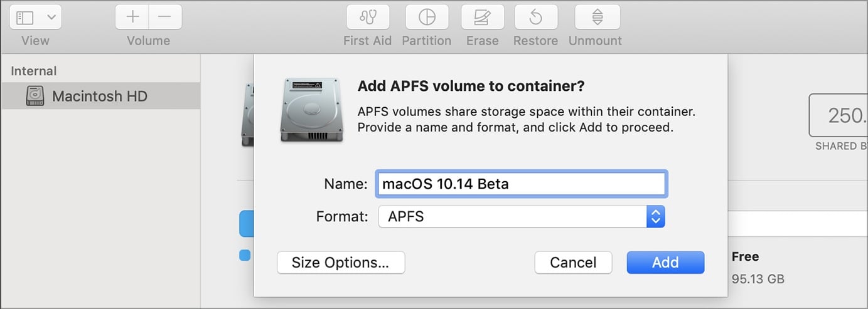Click the dialog title Add APFS volume

point(471,86)
